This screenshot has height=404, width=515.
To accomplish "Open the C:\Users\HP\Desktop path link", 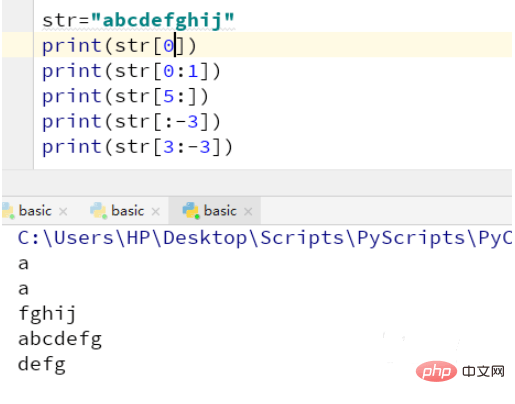I will click(265, 239).
